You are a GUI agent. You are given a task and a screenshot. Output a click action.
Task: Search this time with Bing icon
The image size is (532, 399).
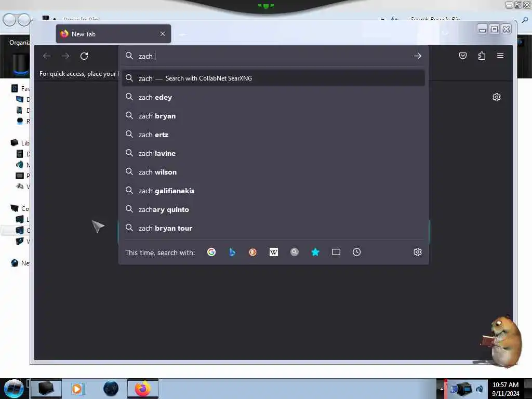[232, 252]
